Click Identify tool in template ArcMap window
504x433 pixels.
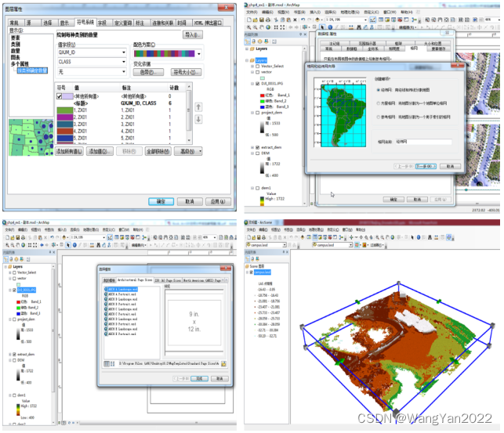(x=74, y=245)
